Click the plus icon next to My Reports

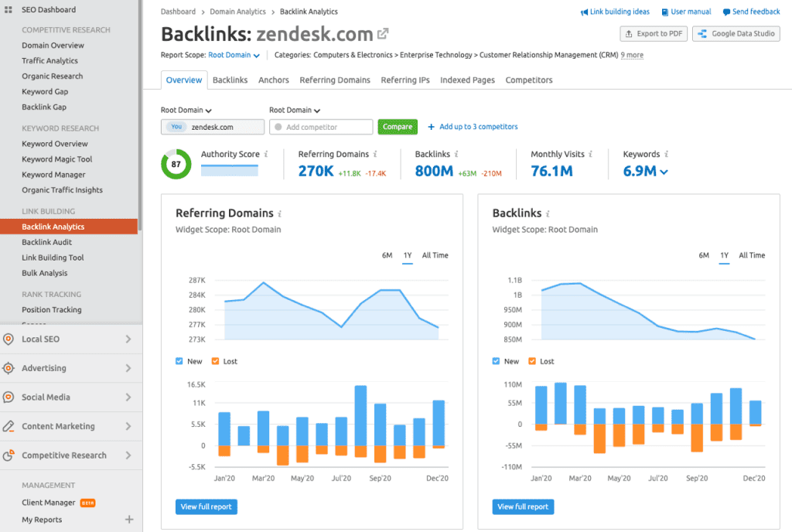(x=129, y=520)
